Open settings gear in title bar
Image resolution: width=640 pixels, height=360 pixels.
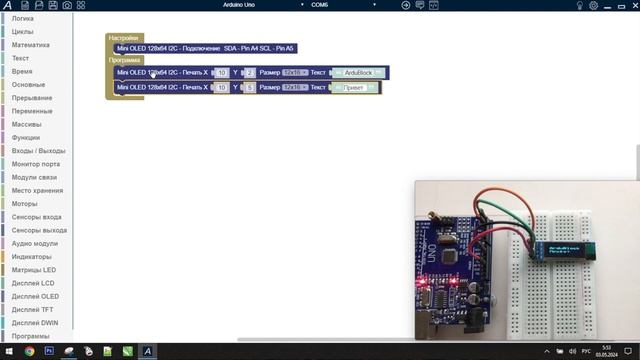tap(593, 5)
